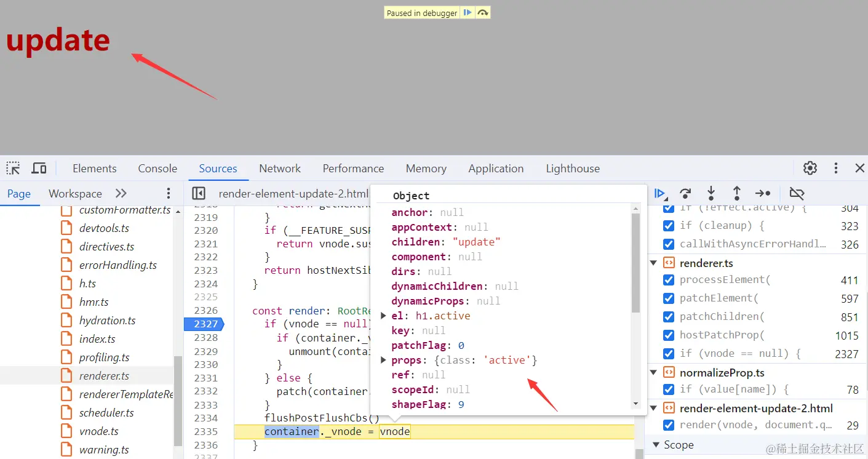Screen dimensions: 868x459
Task: Open DevTools settings gear
Action: coord(810,168)
